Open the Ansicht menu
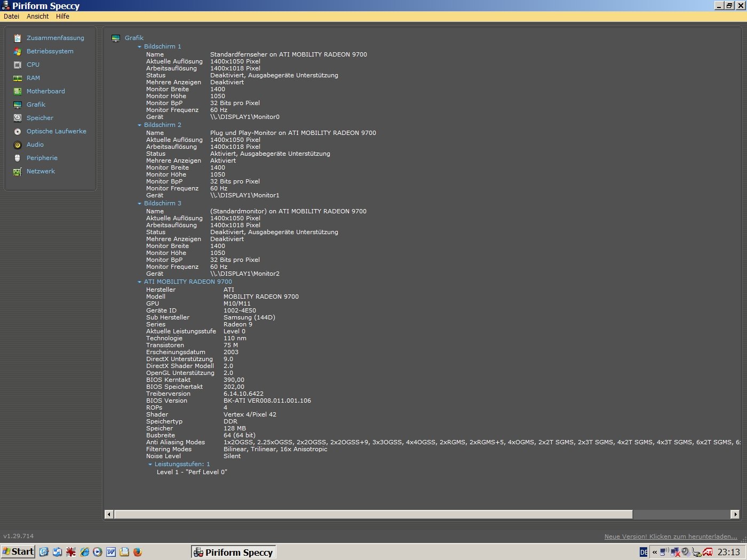 pyautogui.click(x=38, y=17)
